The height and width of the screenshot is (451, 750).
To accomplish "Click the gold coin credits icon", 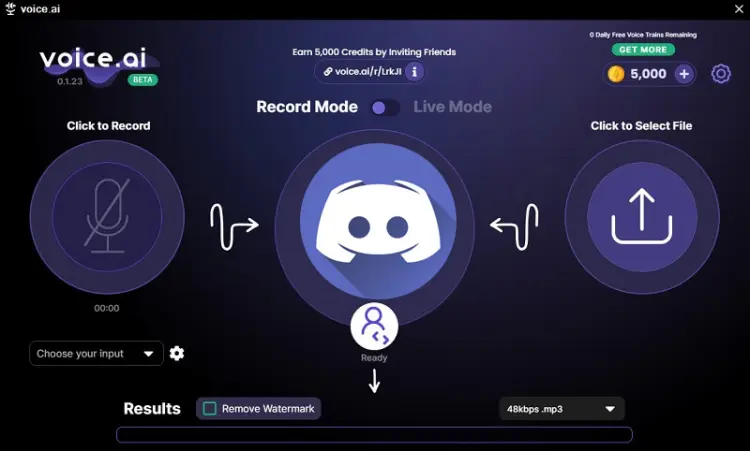I will tap(616, 74).
